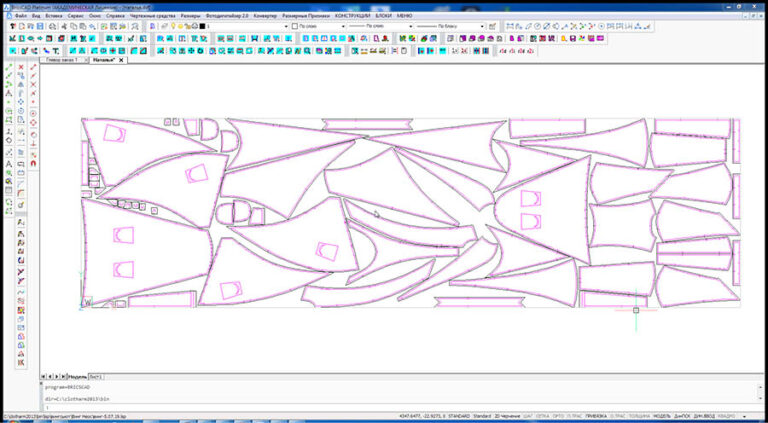Expand the color По слою dropdown
Viewport: 768px width, 423px height.
pyautogui.click(x=343, y=26)
